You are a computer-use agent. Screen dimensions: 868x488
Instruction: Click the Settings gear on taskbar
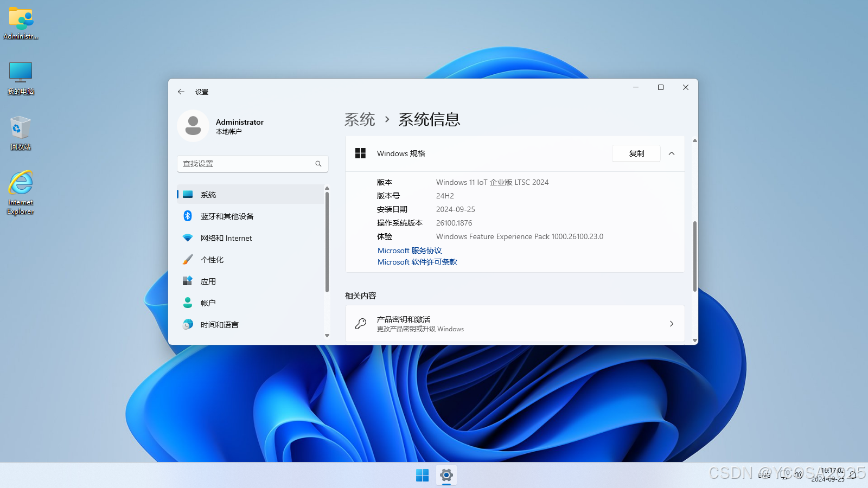[446, 475]
